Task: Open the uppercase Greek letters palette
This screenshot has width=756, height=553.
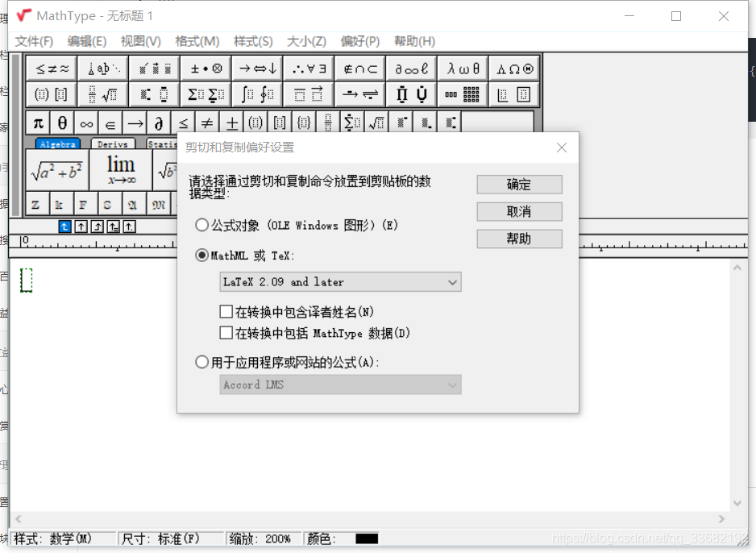Action: pyautogui.click(x=514, y=69)
